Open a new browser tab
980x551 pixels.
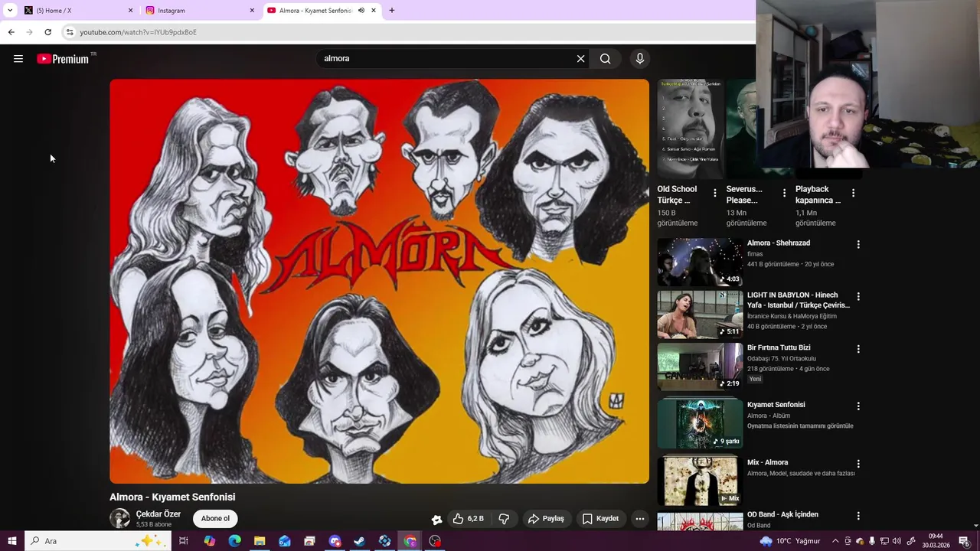pyautogui.click(x=392, y=11)
